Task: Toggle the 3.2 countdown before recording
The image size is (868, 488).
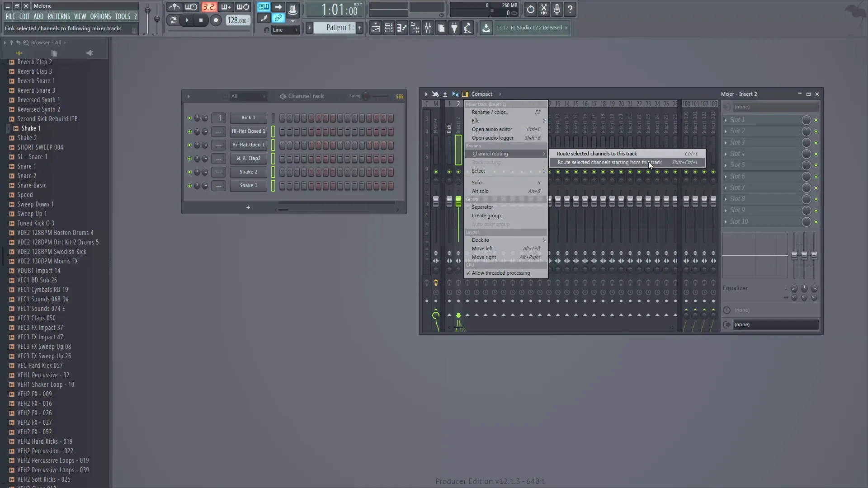Action: click(x=208, y=7)
